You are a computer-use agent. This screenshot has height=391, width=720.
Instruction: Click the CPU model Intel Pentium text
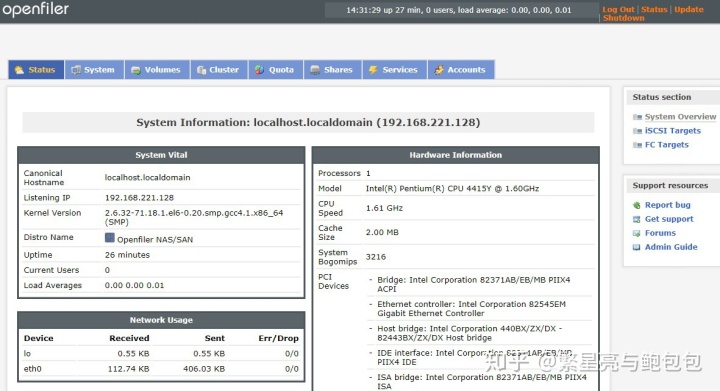pyautogui.click(x=452, y=189)
